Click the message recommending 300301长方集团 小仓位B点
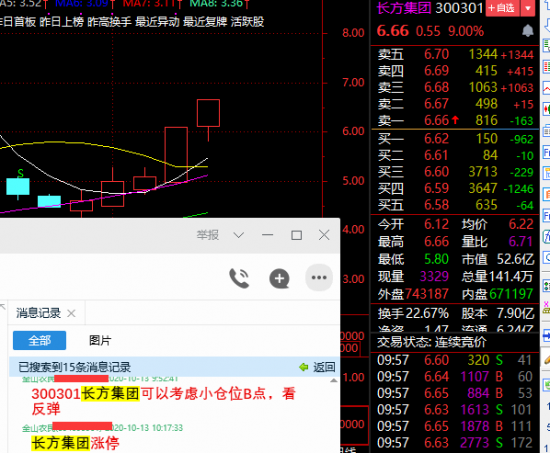The image size is (550, 453). pyautogui.click(x=163, y=401)
